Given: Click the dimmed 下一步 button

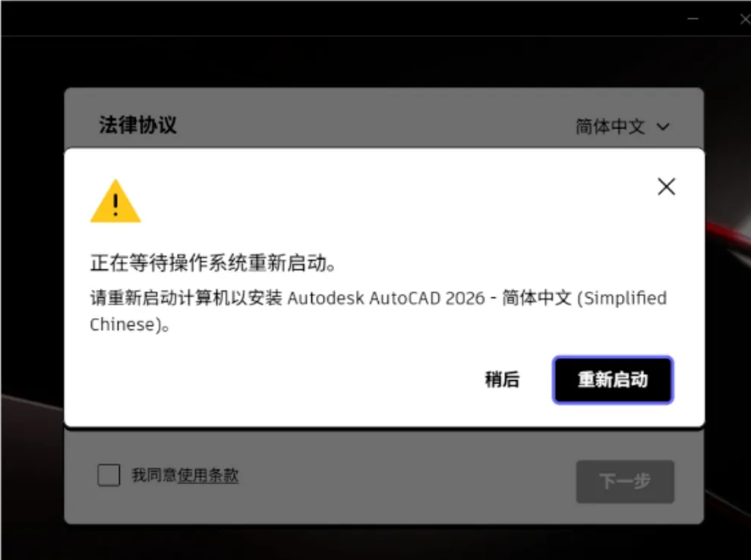Looking at the screenshot, I should click(x=625, y=482).
